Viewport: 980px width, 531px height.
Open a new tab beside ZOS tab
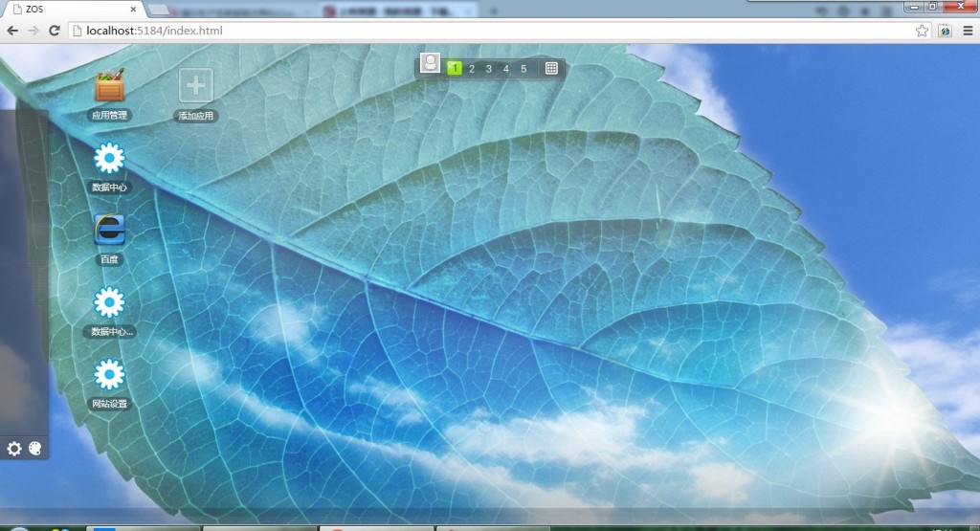(x=158, y=10)
